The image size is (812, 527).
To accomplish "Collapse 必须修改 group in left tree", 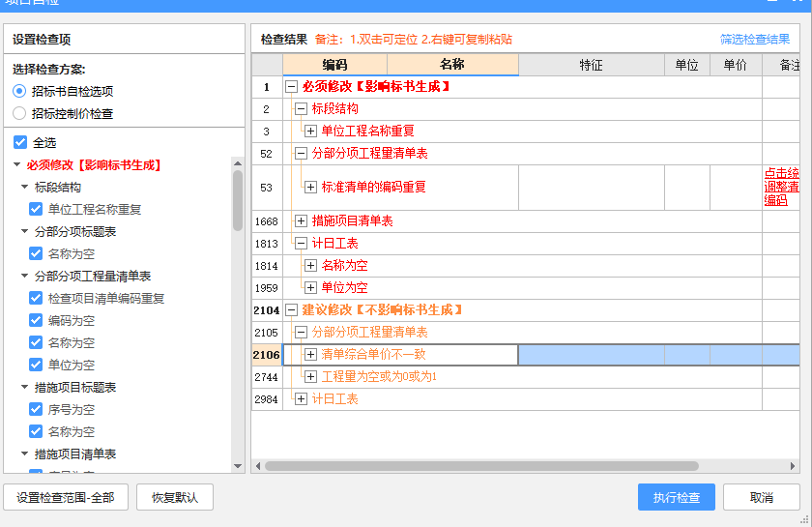I will (16, 164).
